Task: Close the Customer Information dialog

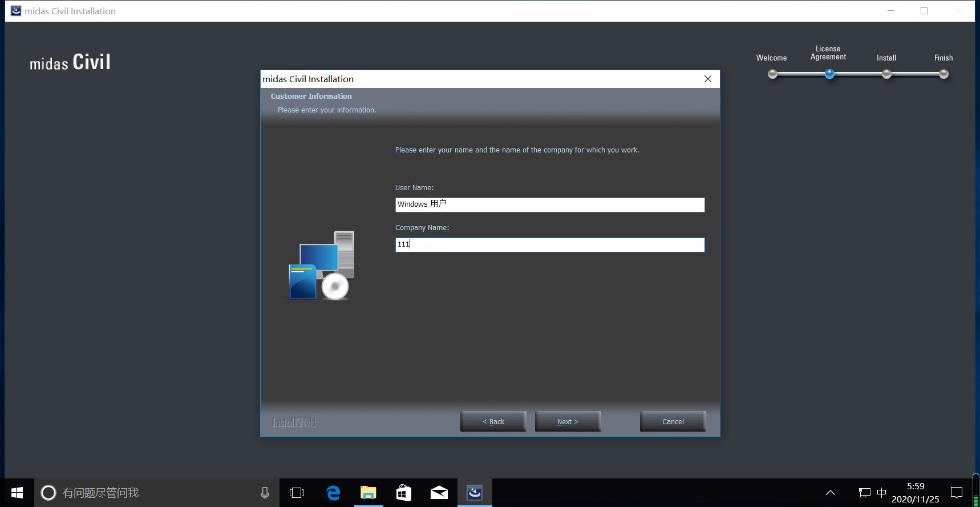Action: 708,79
